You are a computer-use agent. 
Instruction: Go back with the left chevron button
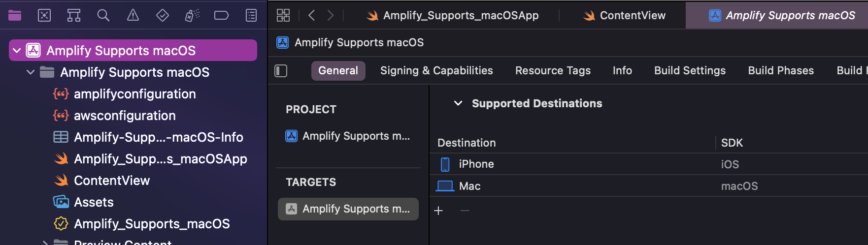click(x=312, y=15)
